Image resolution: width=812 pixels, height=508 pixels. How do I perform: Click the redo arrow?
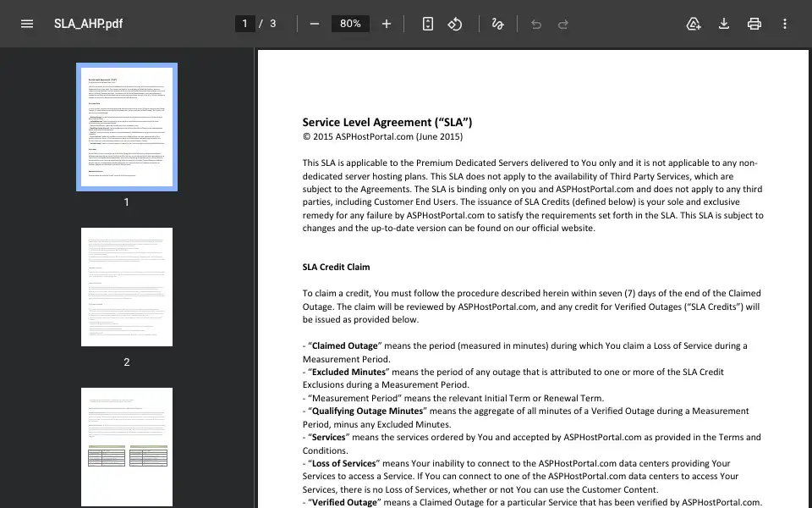(x=563, y=24)
